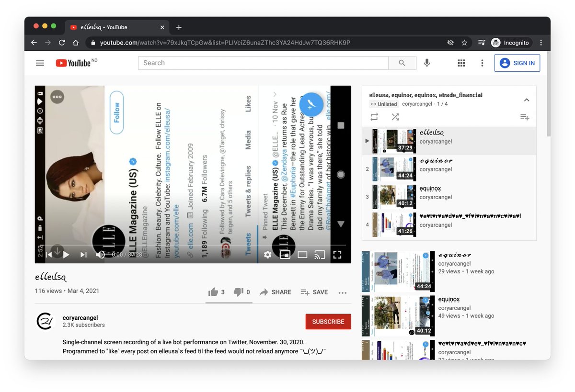Click the third-party cookie blocked eye icon
The image size is (575, 392).
coord(450,43)
